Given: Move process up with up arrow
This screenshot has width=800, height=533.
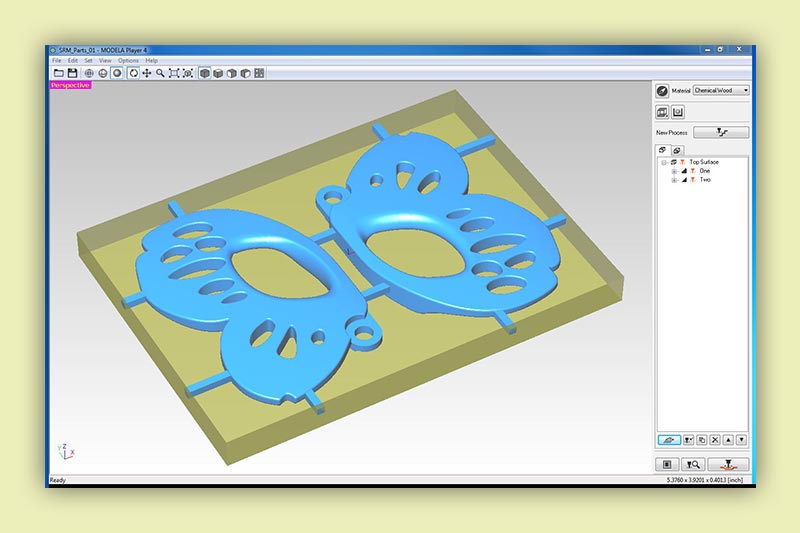Looking at the screenshot, I should pos(728,440).
